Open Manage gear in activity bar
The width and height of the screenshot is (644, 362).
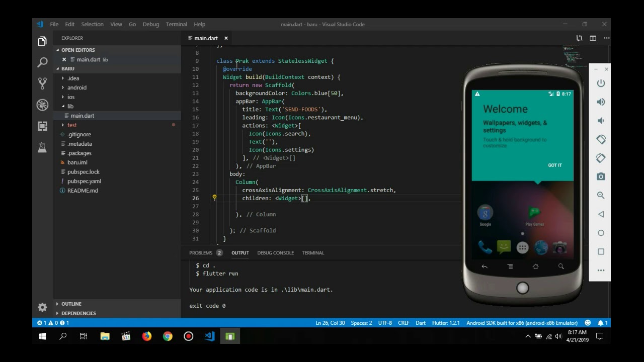(42, 307)
